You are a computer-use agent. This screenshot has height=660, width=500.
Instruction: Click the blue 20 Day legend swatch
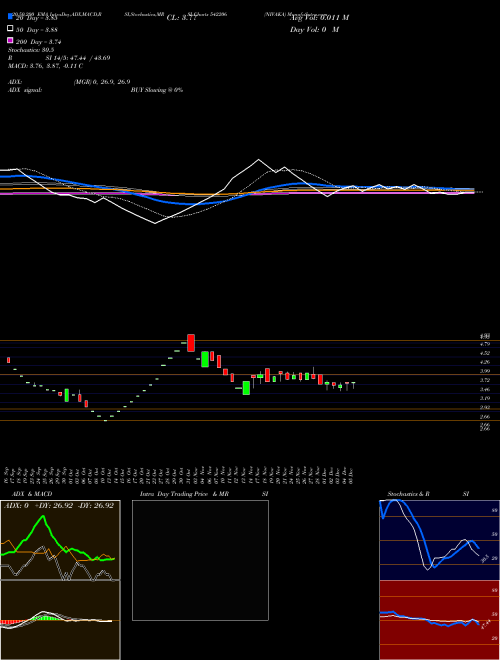click(x=10, y=17)
